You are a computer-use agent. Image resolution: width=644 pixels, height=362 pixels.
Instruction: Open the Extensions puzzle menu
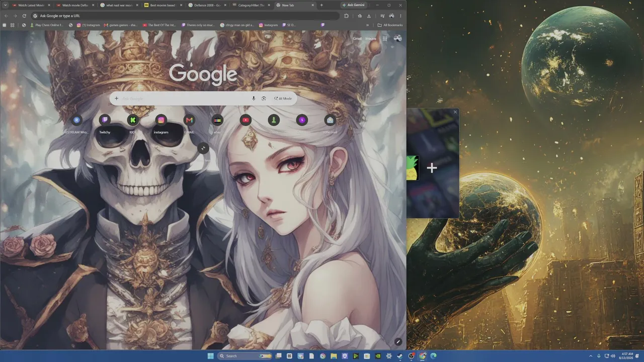point(347,16)
